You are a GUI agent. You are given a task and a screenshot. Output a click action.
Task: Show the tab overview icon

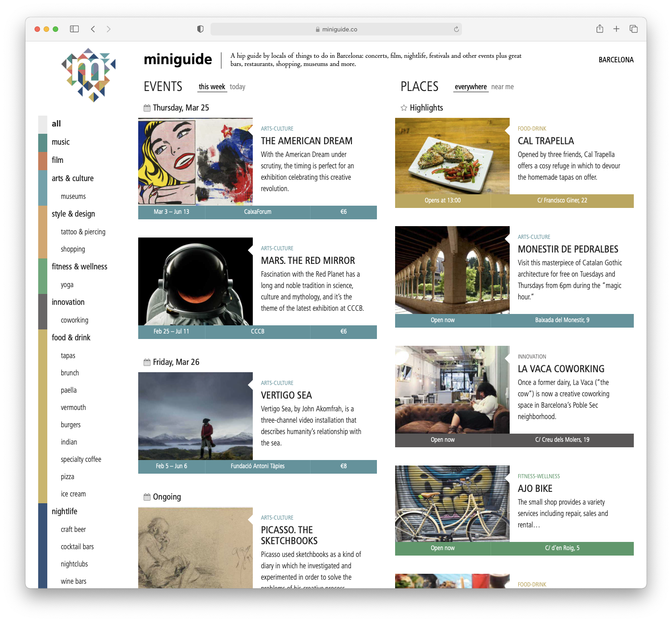633,29
